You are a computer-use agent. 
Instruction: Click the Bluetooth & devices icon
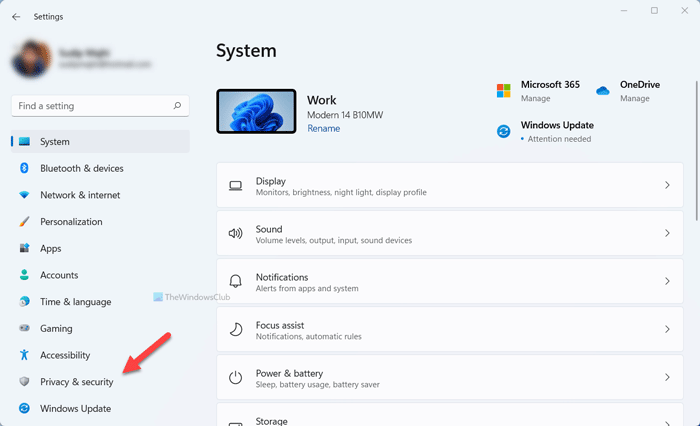click(x=25, y=169)
